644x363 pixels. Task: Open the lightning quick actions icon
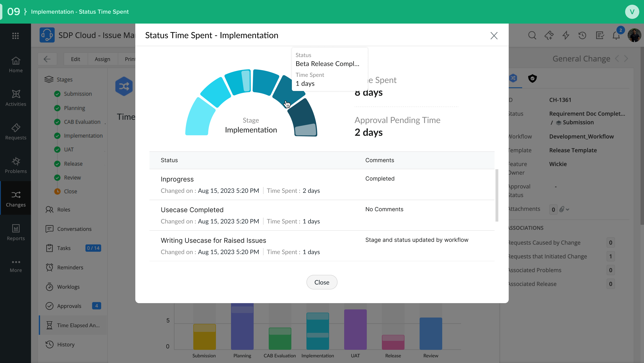(566, 35)
